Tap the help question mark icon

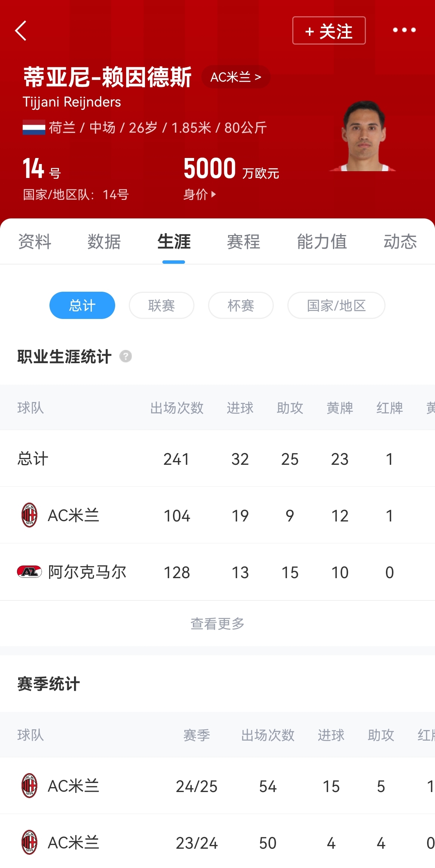tap(125, 356)
